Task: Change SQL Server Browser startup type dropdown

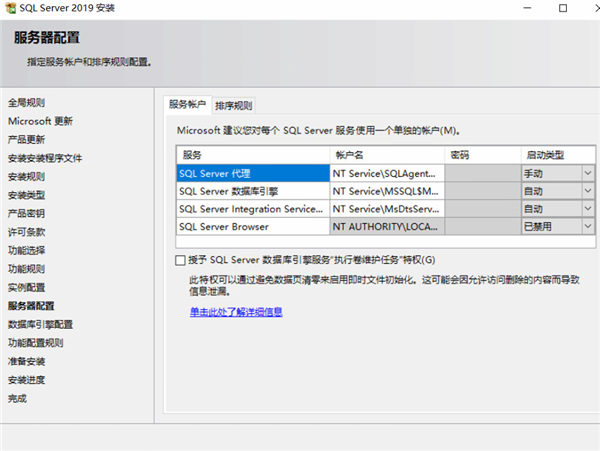Action: 587,227
